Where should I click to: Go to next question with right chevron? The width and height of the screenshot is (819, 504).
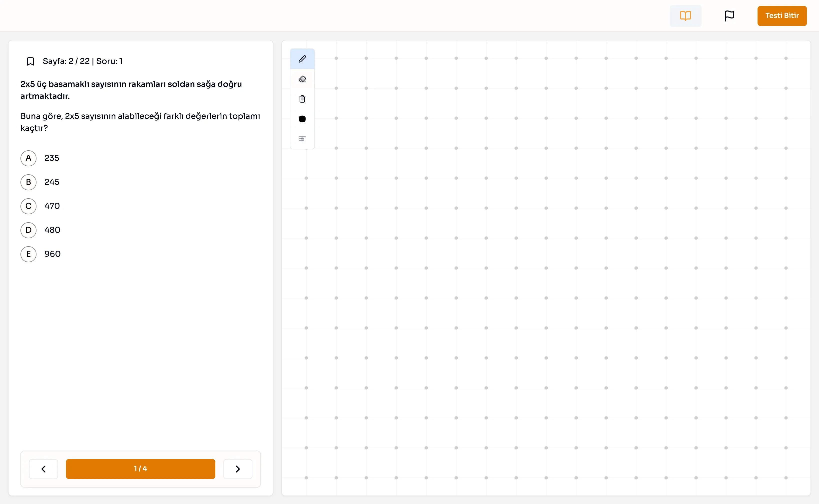pyautogui.click(x=237, y=469)
